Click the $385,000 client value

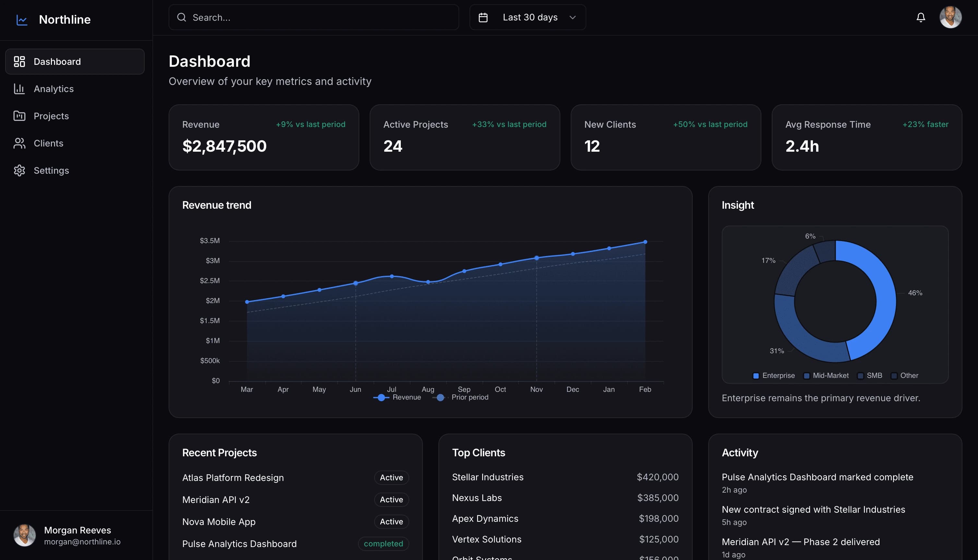[x=658, y=498]
